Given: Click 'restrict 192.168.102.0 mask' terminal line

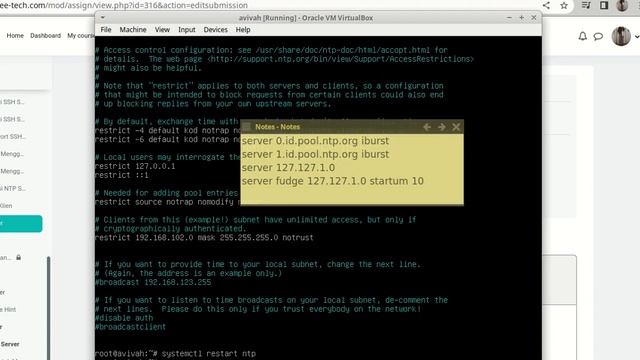Looking at the screenshot, I should tap(204, 238).
